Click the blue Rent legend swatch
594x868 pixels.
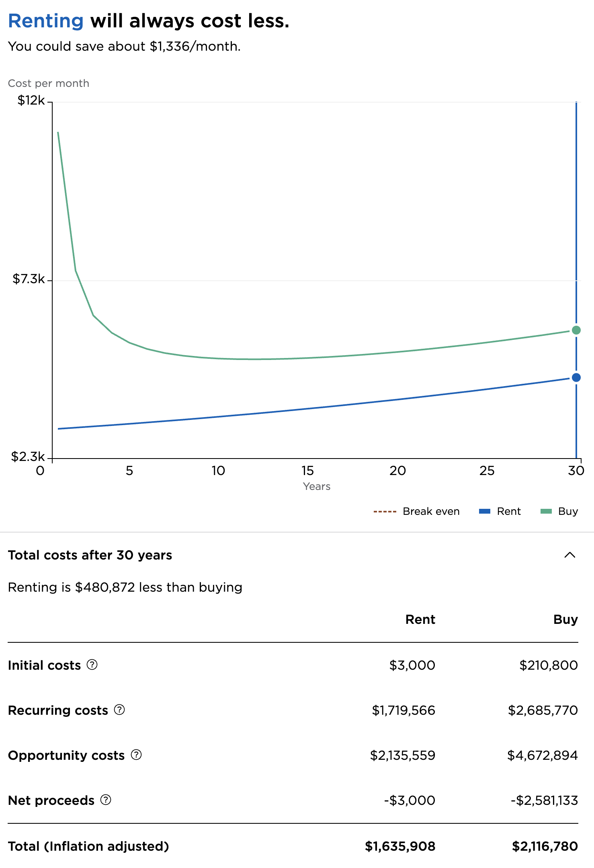click(x=485, y=511)
